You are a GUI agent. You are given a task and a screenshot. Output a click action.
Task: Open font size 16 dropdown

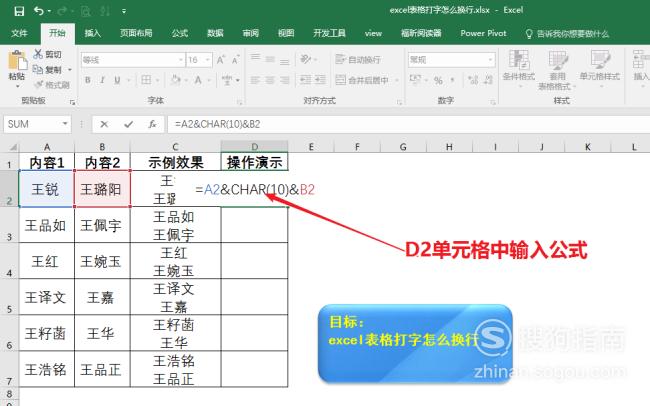[207, 60]
